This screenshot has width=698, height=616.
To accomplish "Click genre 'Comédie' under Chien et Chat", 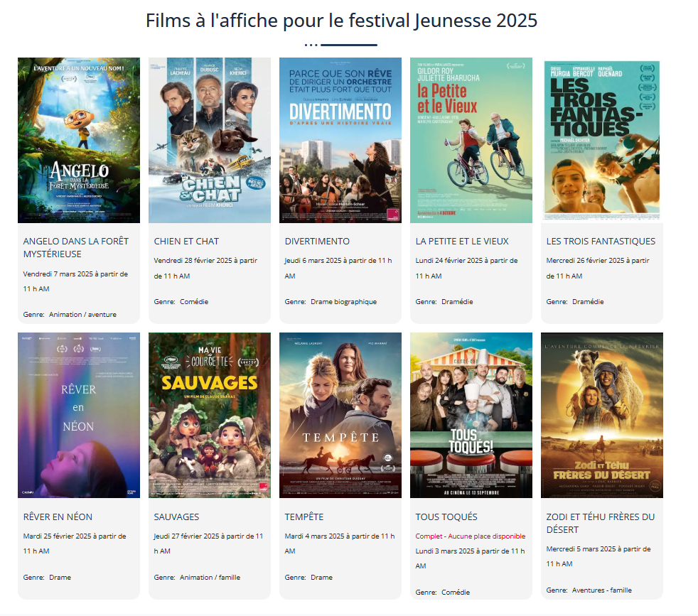I will 194,302.
